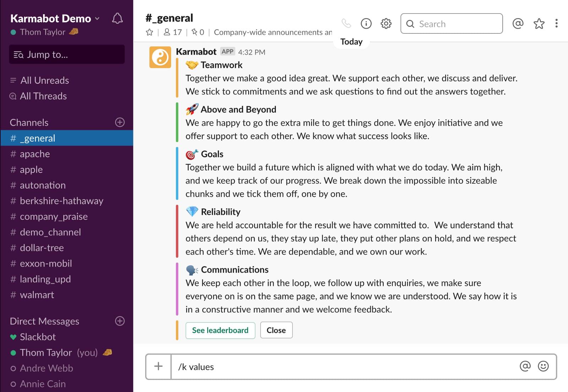Click the See leaderboard button
Screen dimensions: 568x392
(220, 330)
